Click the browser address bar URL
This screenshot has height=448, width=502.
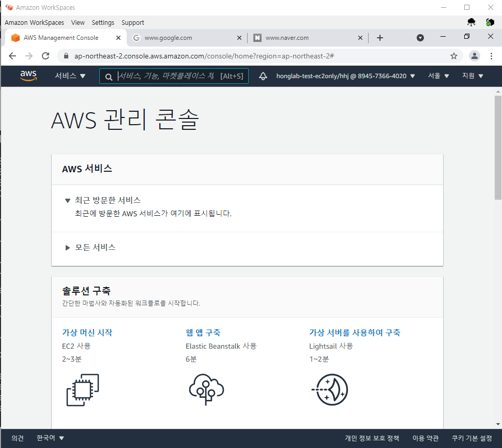(204, 56)
